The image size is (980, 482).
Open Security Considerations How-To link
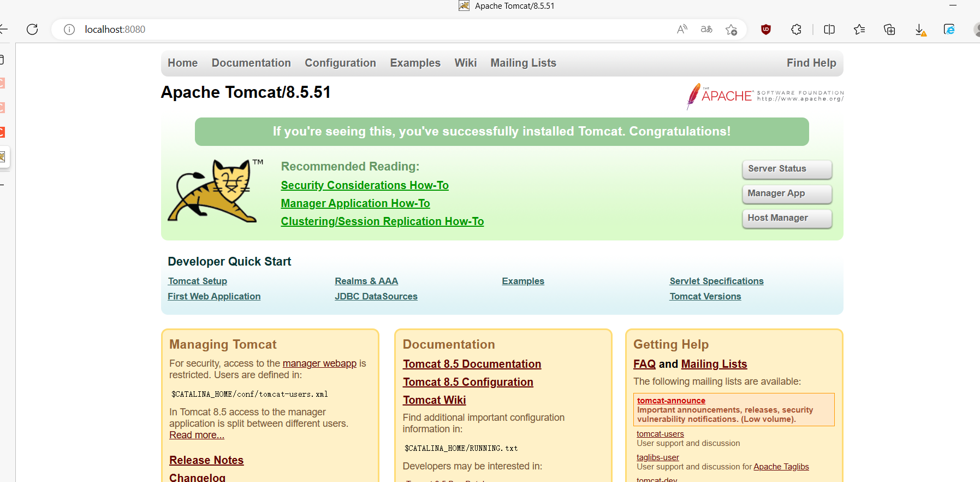click(x=365, y=185)
